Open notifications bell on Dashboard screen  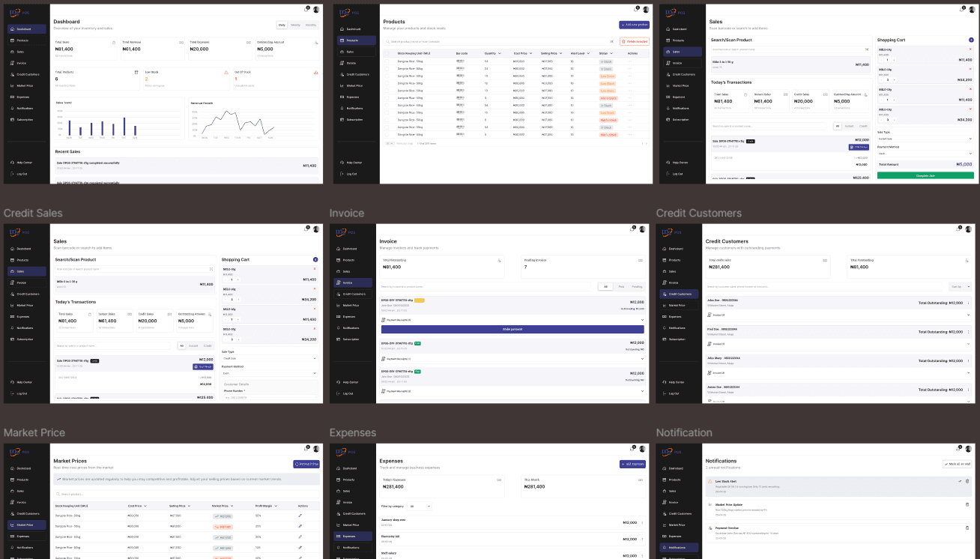coord(306,10)
